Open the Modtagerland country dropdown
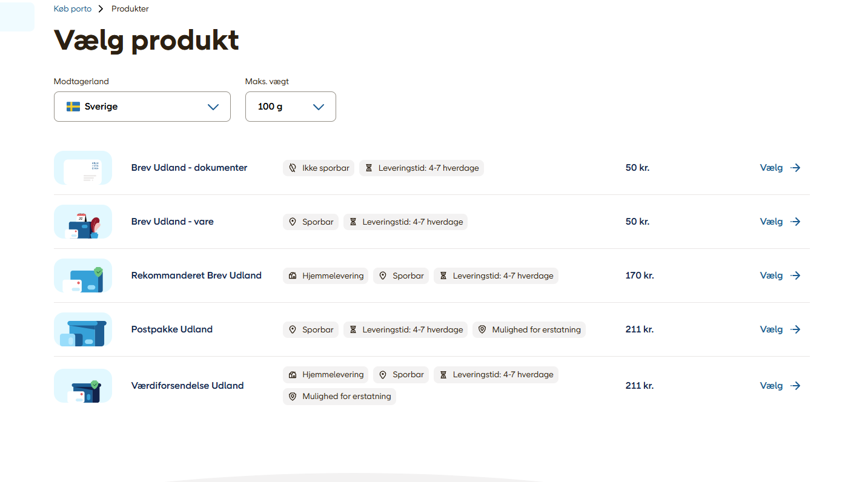868x482 pixels. pos(142,107)
